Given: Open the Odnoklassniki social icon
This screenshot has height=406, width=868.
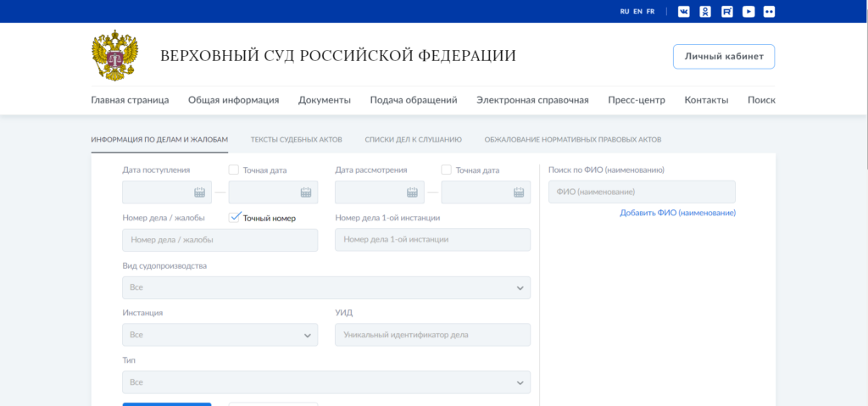Looking at the screenshot, I should click(705, 11).
